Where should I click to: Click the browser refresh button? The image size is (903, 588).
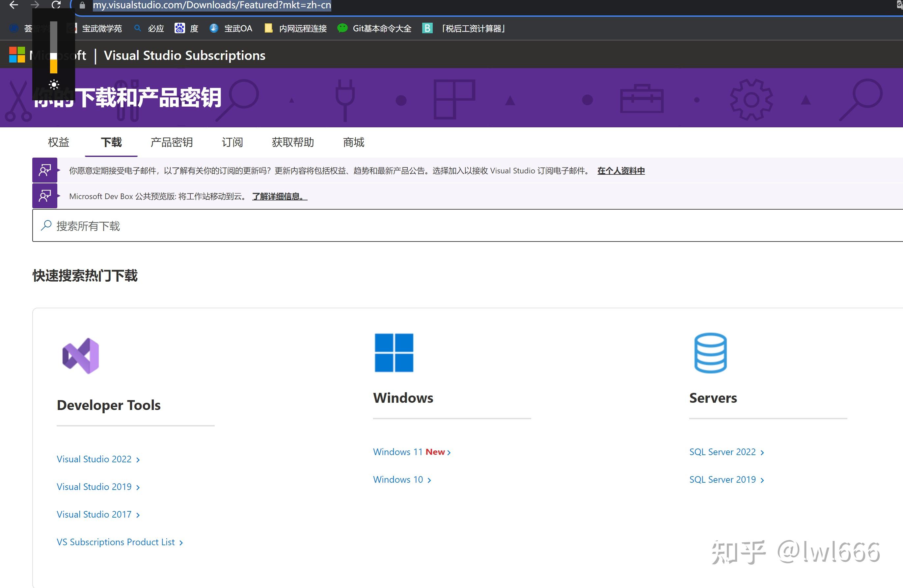pos(57,5)
